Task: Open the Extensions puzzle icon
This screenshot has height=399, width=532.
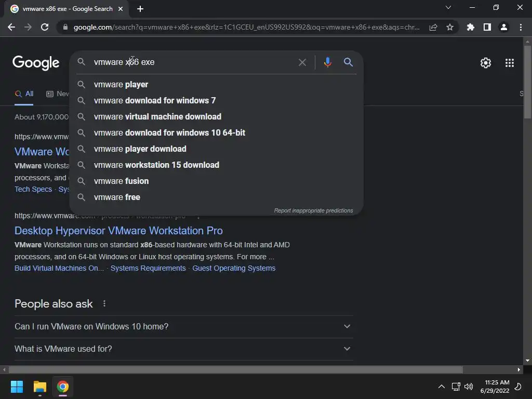Action: 470,27
